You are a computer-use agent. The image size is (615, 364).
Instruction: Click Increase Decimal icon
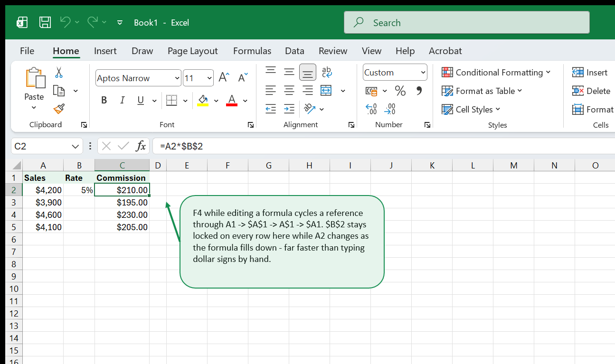click(371, 109)
